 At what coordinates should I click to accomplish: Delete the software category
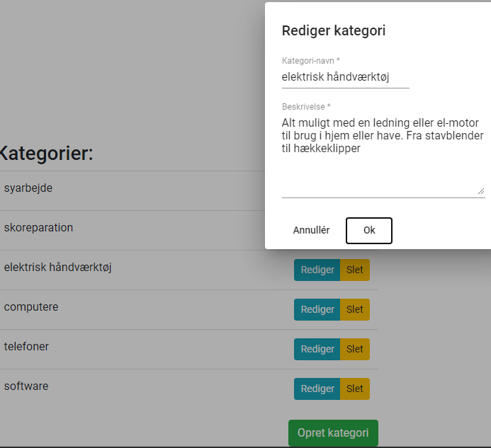[355, 389]
